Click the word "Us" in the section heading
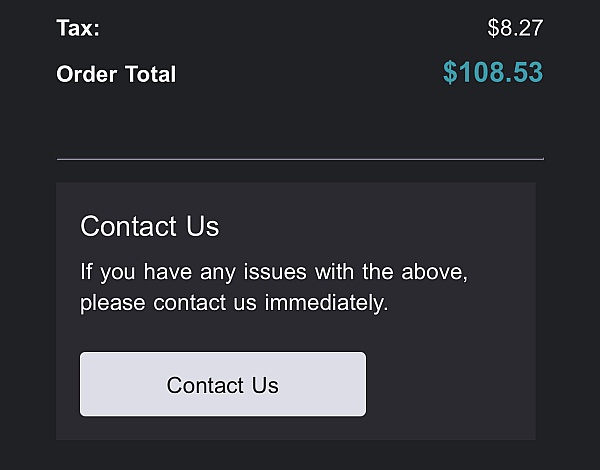The image size is (600, 470). [200, 226]
